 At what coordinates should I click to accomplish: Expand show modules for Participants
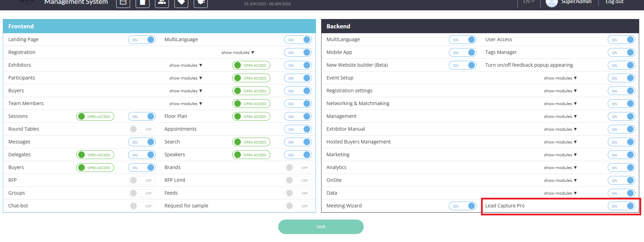[186, 78]
